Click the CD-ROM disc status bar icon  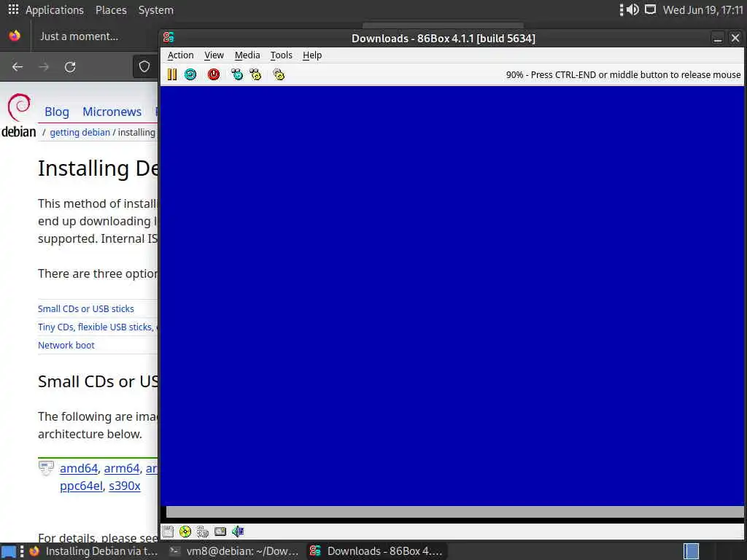[x=185, y=532]
